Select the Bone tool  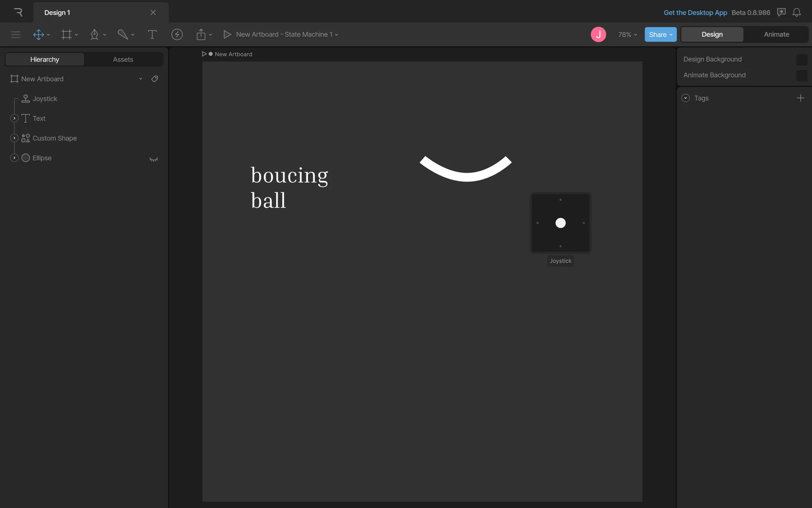point(123,35)
